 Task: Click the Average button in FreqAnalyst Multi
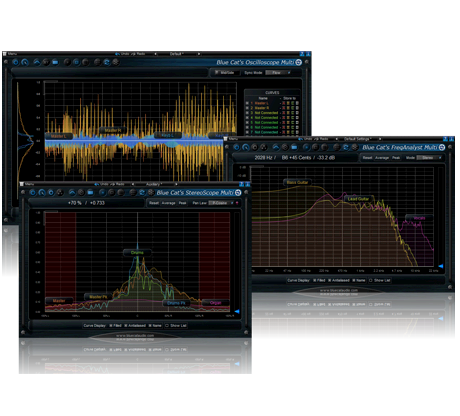click(x=382, y=158)
